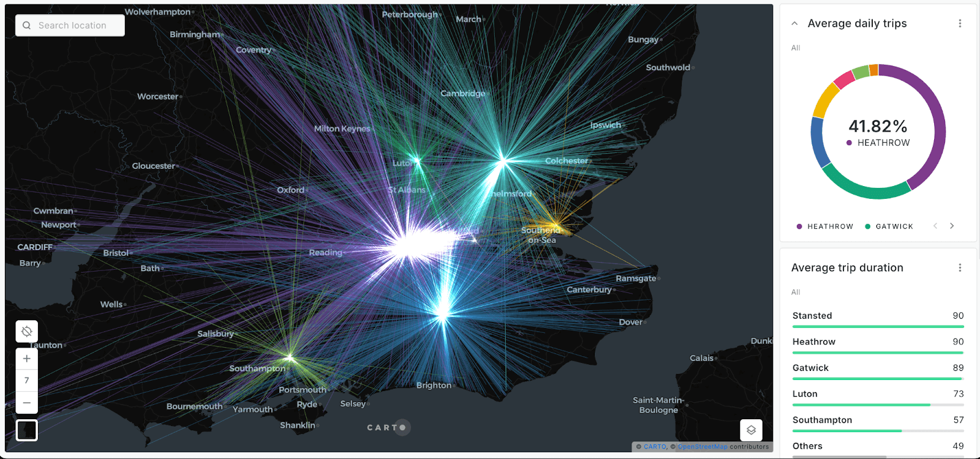Click the 41.82% donut center value
The height and width of the screenshot is (459, 980).
pyautogui.click(x=878, y=126)
